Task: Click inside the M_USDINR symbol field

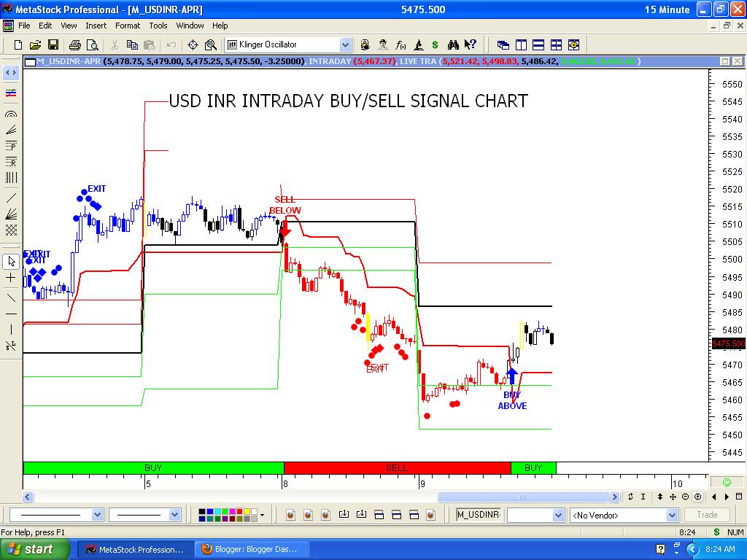Action: [478, 514]
